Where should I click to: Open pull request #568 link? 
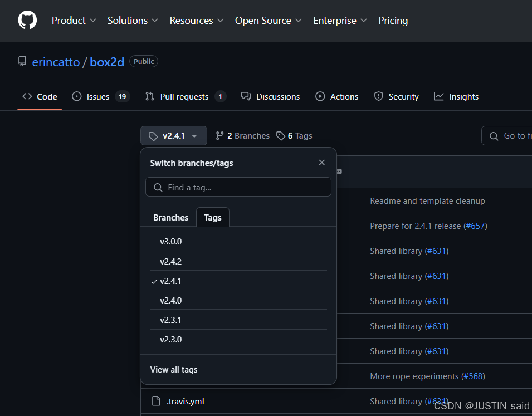click(473, 376)
